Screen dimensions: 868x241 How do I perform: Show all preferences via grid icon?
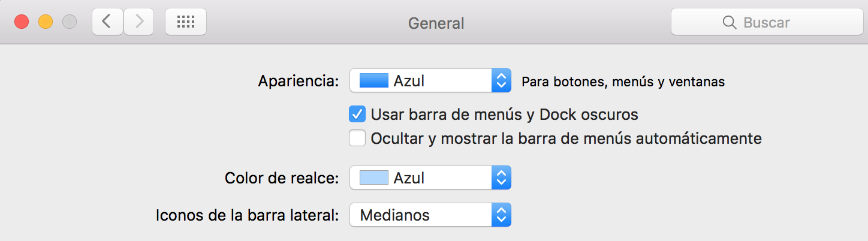point(186,22)
